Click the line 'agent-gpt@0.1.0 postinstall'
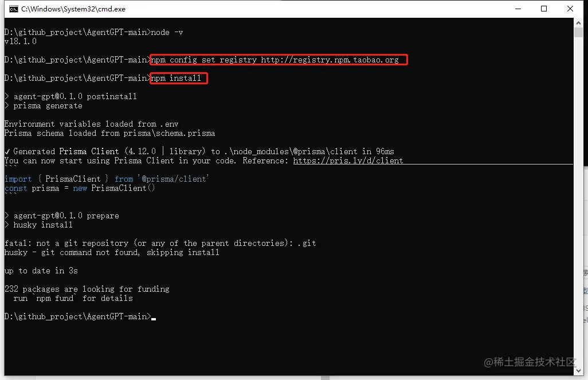 70,96
